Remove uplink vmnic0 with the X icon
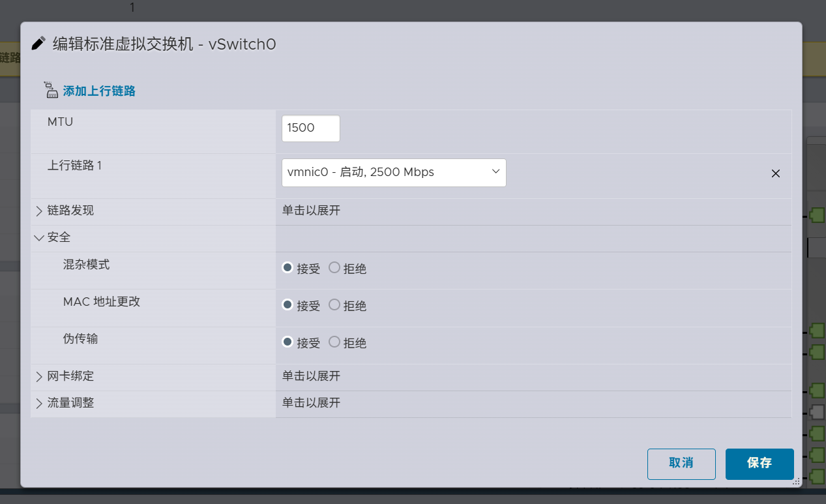 (x=775, y=173)
